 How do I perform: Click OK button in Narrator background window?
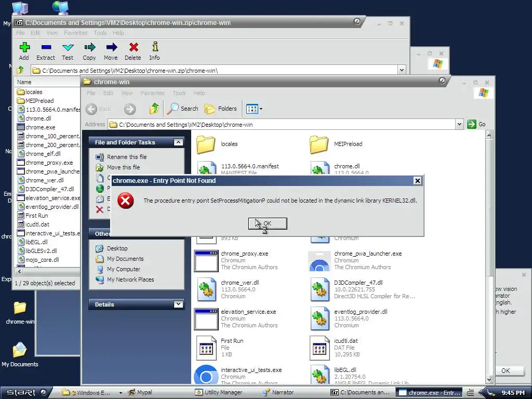(x=506, y=370)
